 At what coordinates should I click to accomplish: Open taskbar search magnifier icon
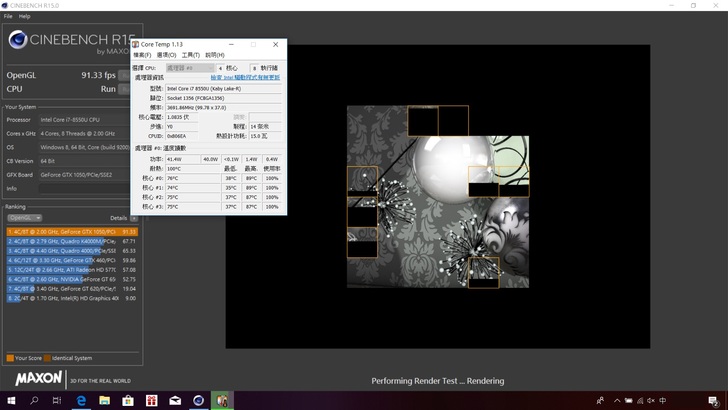[34, 401]
